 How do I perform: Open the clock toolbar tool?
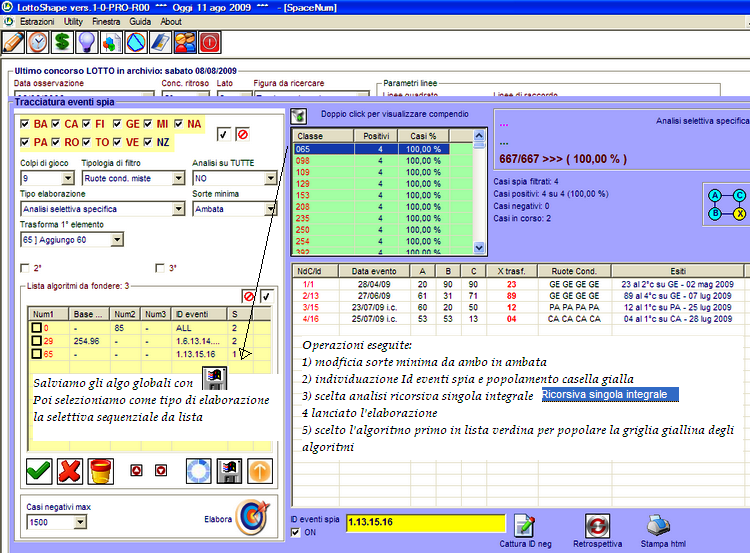tap(38, 43)
